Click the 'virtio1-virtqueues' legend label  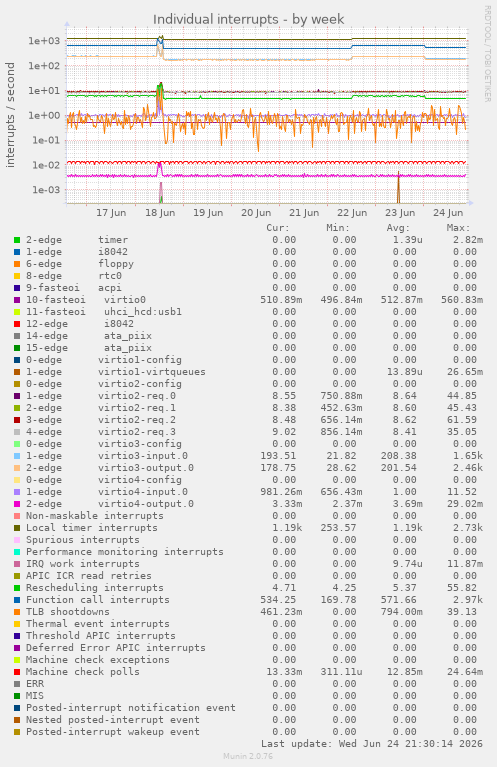(152, 372)
